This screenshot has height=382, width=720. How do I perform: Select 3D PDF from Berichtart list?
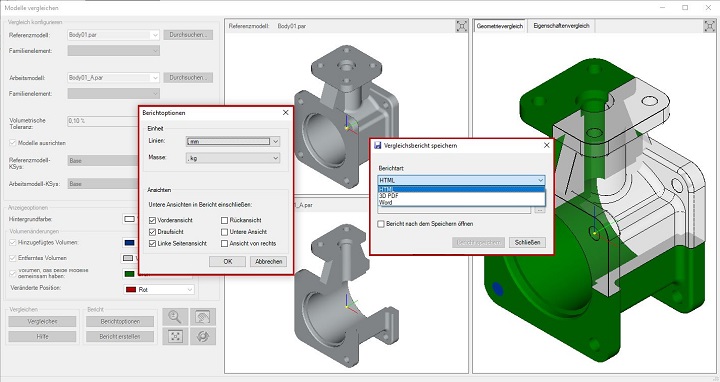pyautogui.click(x=389, y=196)
